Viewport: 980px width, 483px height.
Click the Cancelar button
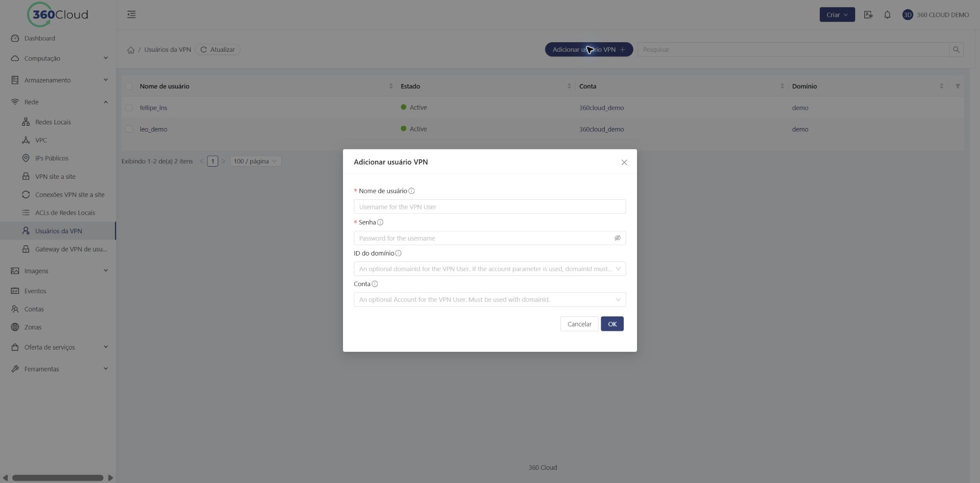point(579,324)
